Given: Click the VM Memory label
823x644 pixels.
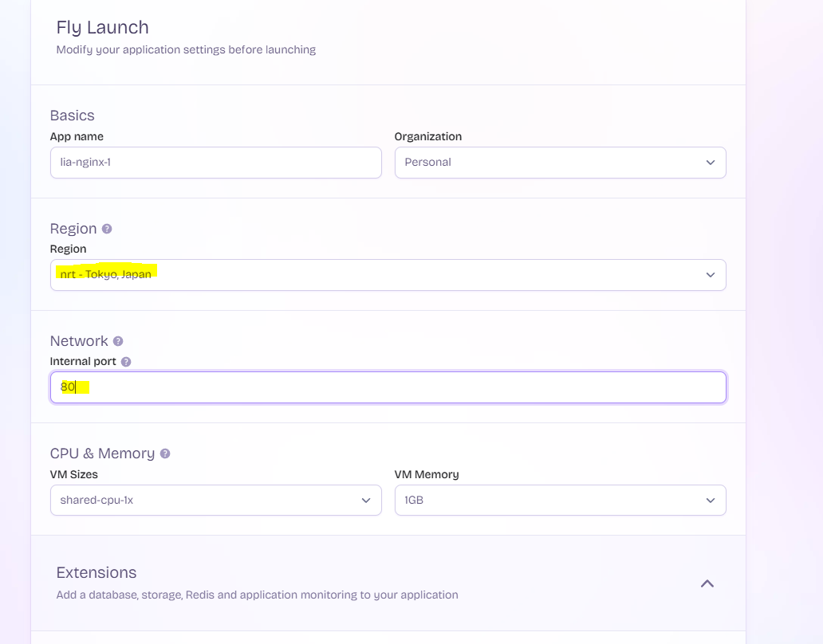Looking at the screenshot, I should pos(427,474).
